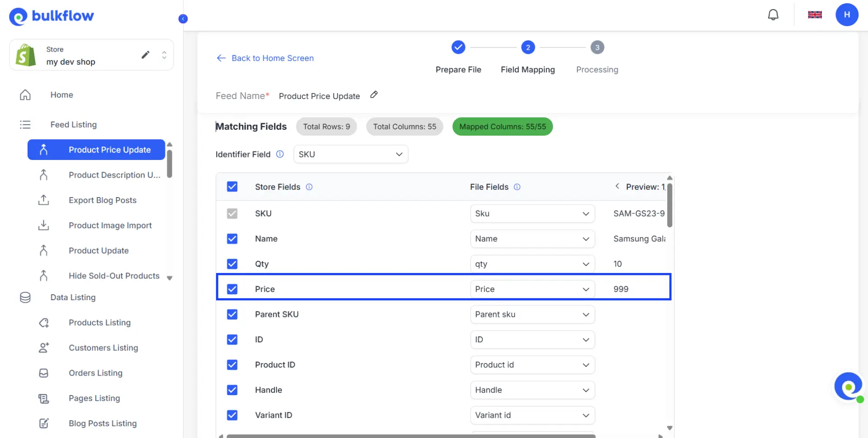Click the bulkflow logo icon
The image size is (868, 438).
[18, 16]
